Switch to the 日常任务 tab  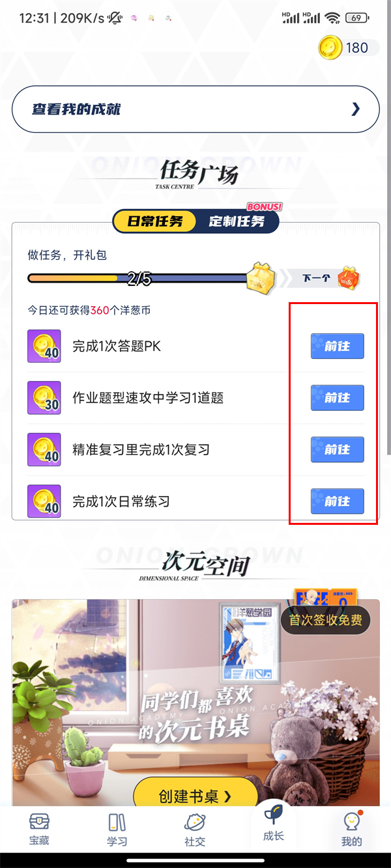pyautogui.click(x=155, y=221)
